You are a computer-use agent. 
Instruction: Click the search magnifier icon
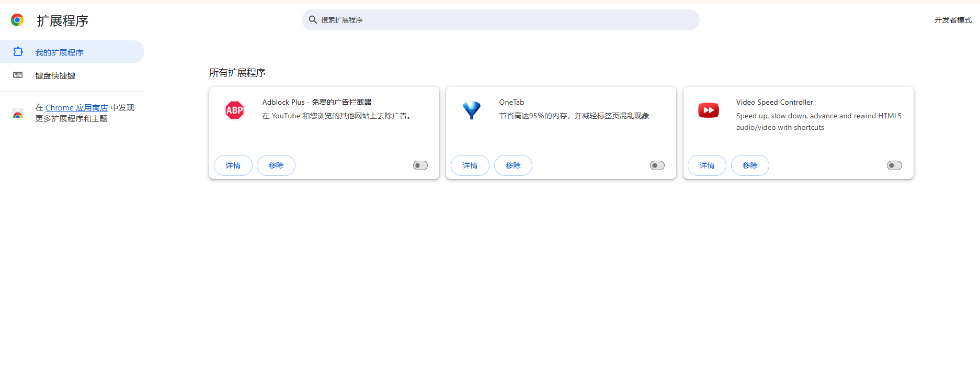(x=313, y=20)
